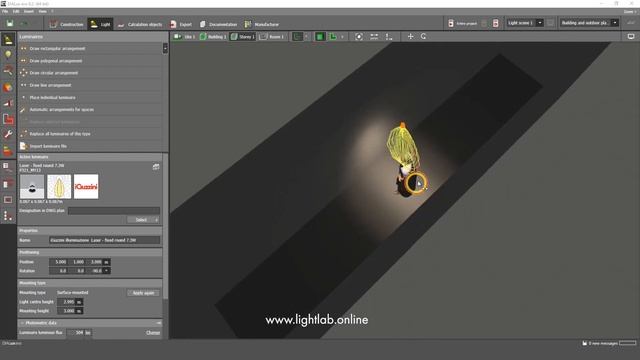Click the monitor display icon
The height and width of the screenshot is (360, 640).
631,36
